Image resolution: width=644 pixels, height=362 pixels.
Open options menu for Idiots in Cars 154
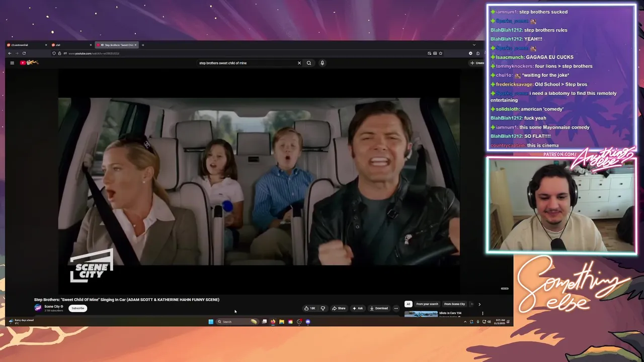(482, 313)
